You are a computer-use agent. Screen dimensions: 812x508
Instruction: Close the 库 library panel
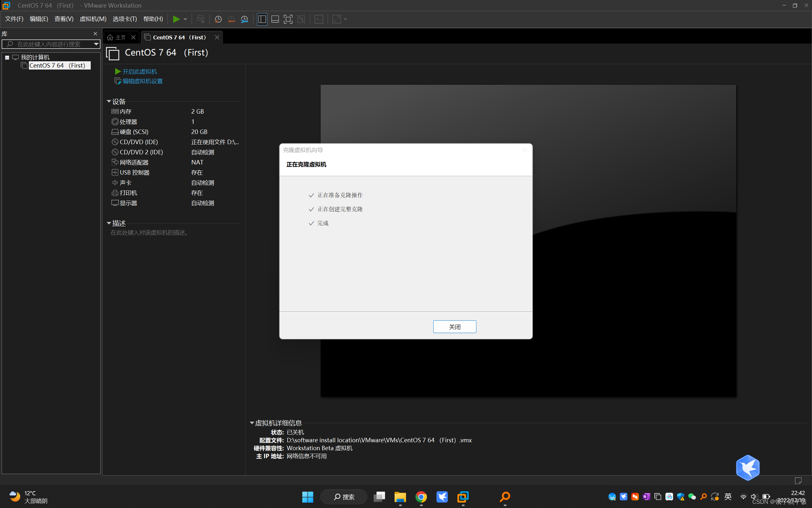tap(95, 34)
